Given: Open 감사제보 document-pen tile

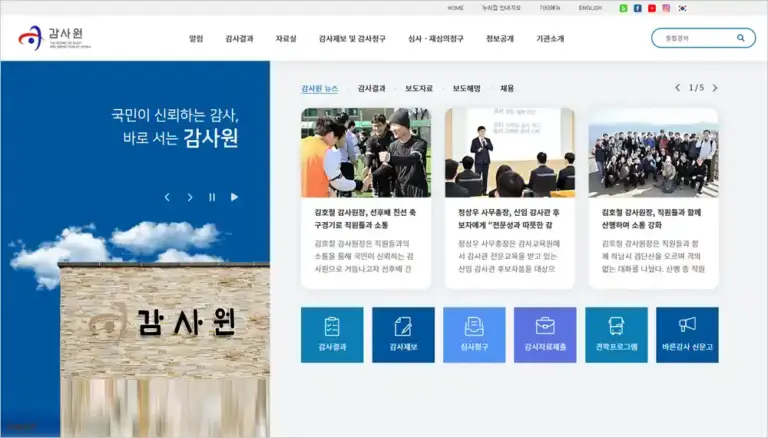Looking at the screenshot, I should click(x=403, y=335).
